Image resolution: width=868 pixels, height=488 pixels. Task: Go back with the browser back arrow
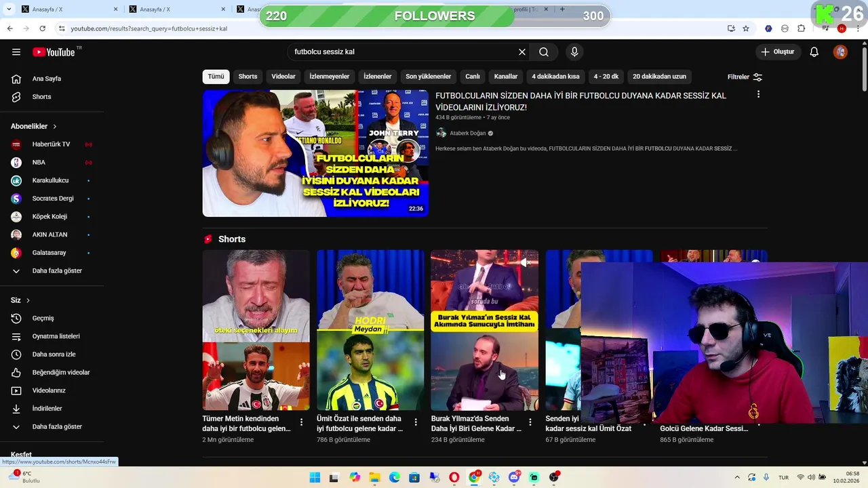click(x=9, y=28)
